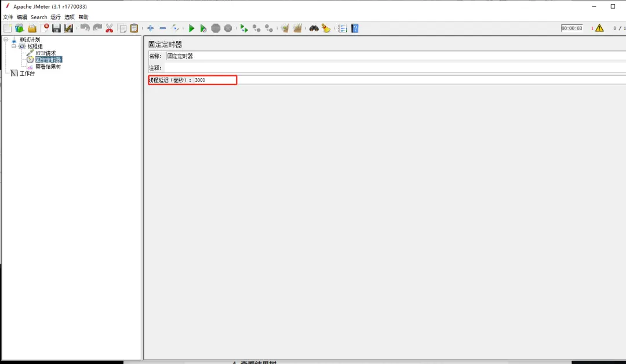Click the Shutdown test round icon
This screenshot has height=364, width=626.
coord(228,28)
